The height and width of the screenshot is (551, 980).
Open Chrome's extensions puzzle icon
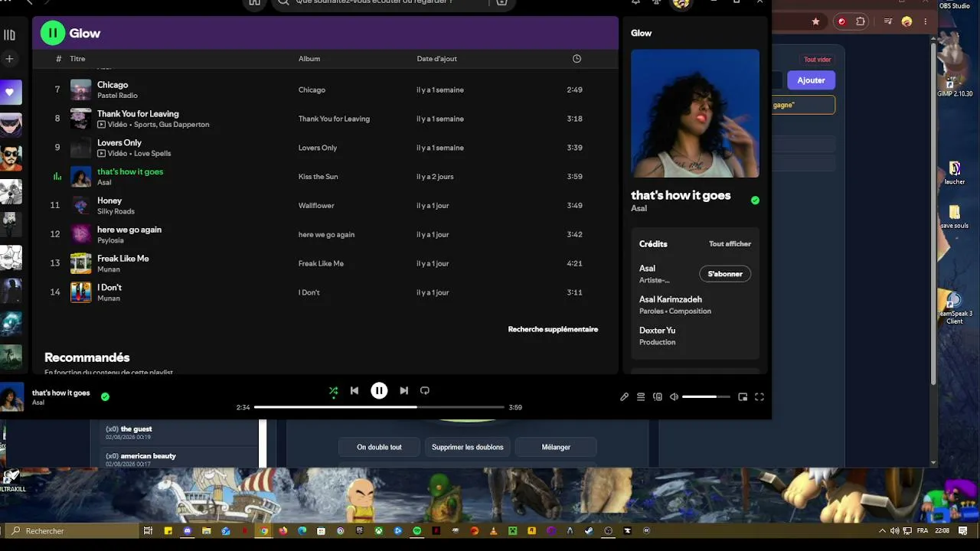(861, 21)
